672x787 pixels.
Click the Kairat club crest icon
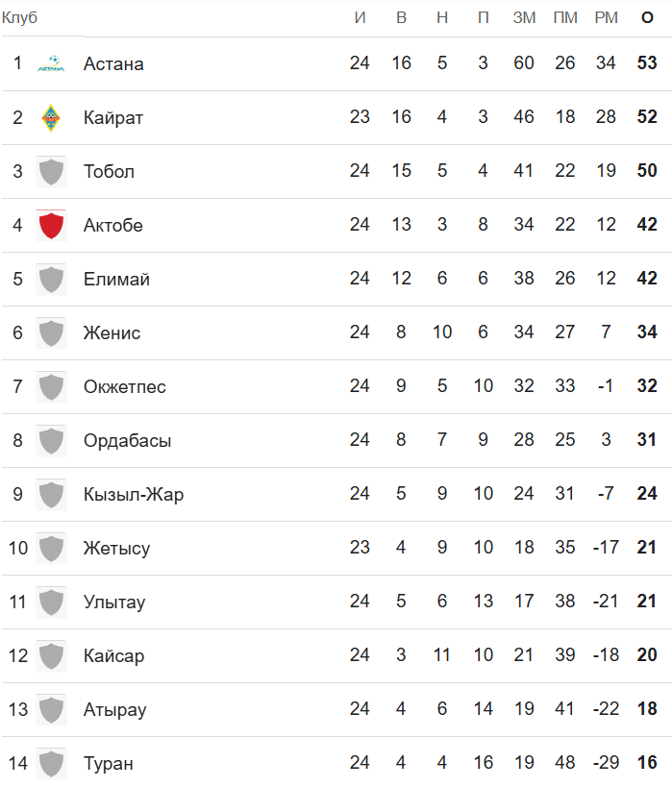(51, 118)
